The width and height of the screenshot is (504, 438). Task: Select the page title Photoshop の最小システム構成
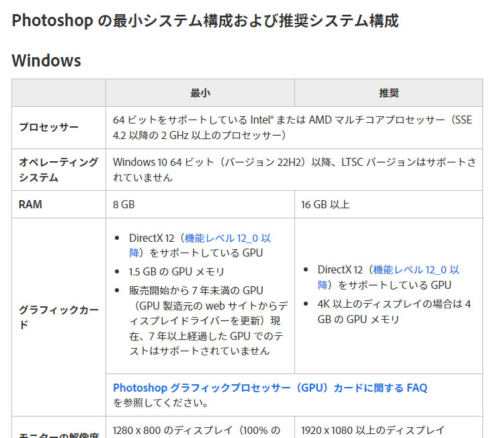click(205, 21)
